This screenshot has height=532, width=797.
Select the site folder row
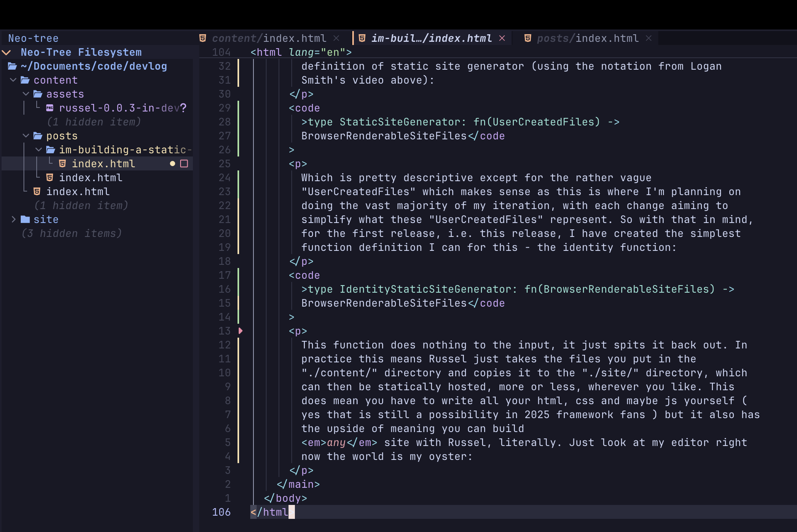[97, 219]
